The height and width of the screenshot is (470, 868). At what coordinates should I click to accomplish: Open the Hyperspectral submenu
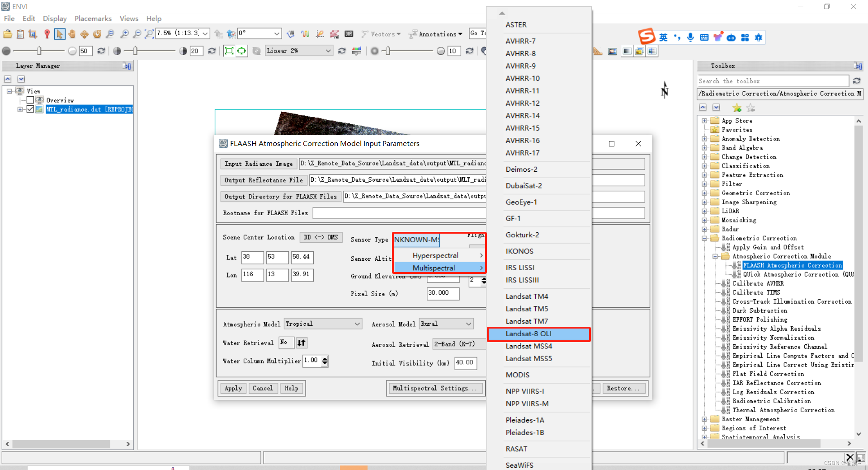click(439, 255)
